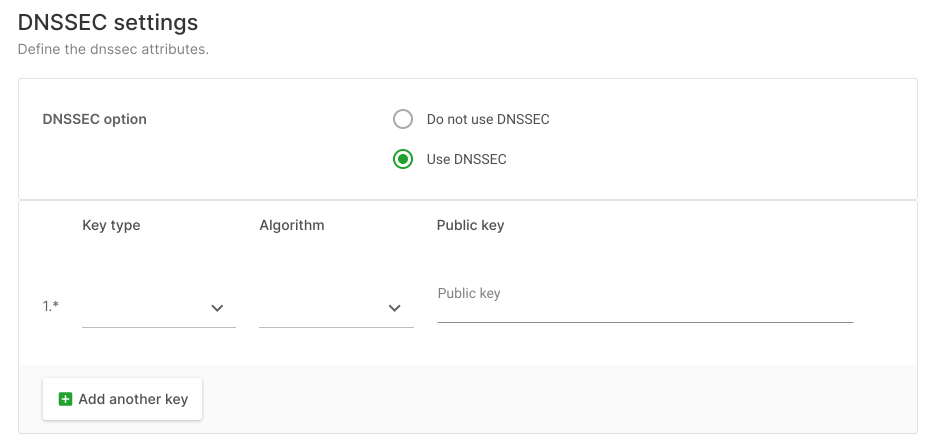929x446 pixels.
Task: Select the "Use DNSSEC" radio button
Action: pos(403,159)
